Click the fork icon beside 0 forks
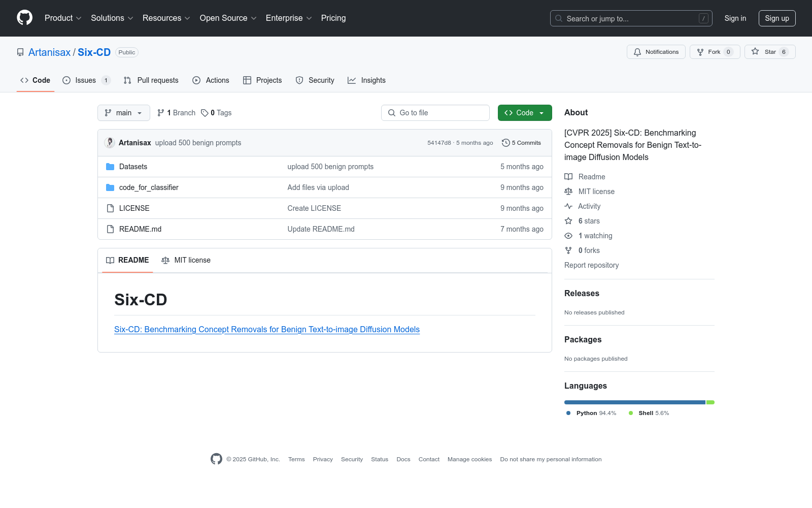812x508 pixels. pos(568,250)
